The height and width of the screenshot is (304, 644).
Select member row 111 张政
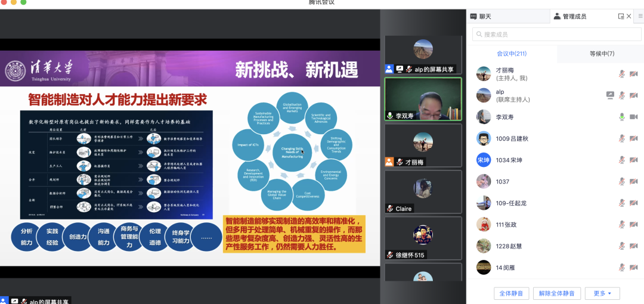click(x=555, y=224)
